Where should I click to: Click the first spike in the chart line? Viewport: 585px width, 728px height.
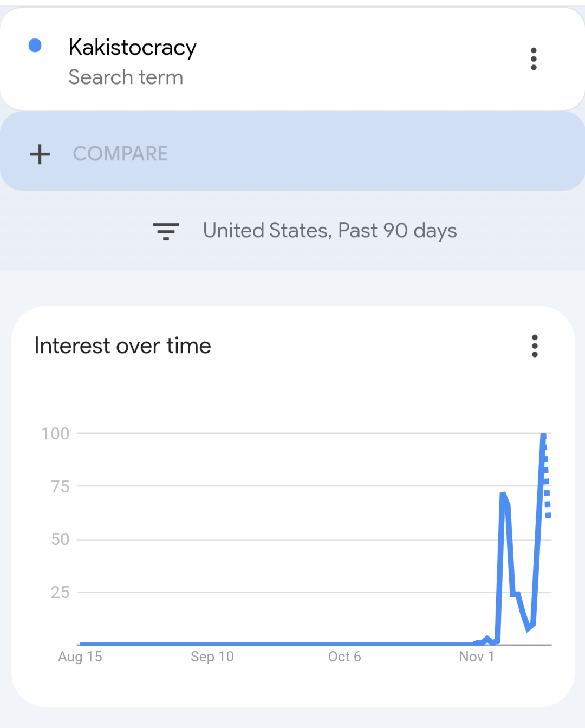click(x=503, y=495)
